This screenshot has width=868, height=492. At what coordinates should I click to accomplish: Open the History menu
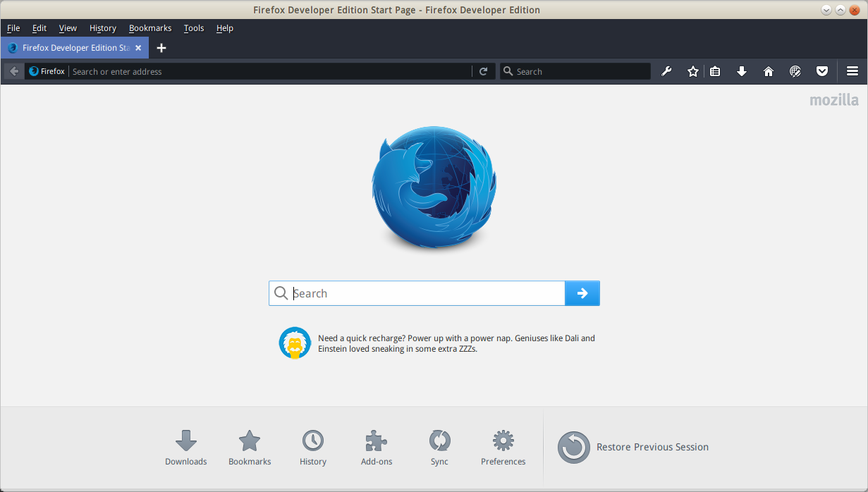tap(102, 28)
